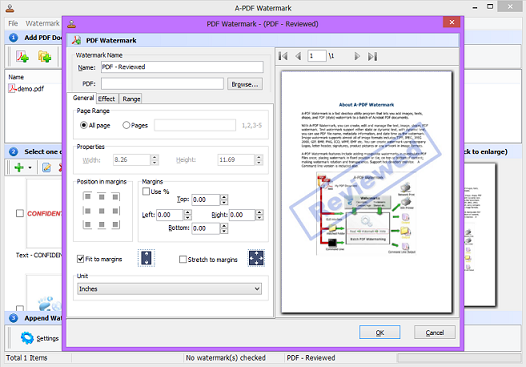Screen dimensions: 526x367
Task: Uncheck Fit to margins
Action: (81, 259)
